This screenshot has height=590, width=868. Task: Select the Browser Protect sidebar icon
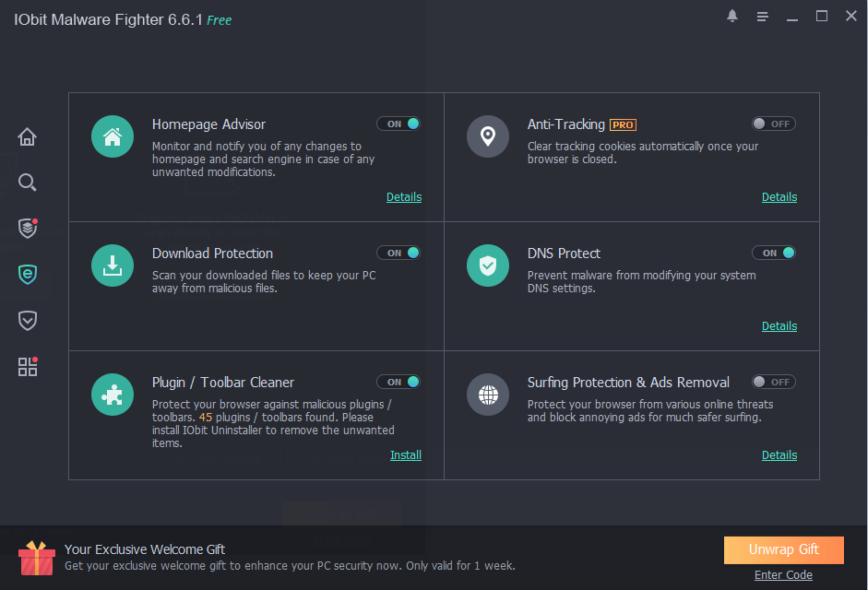click(28, 274)
